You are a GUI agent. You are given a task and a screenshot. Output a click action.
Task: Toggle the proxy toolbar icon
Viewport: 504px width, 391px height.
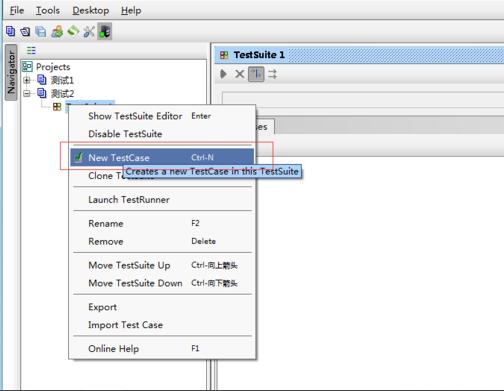click(x=105, y=31)
